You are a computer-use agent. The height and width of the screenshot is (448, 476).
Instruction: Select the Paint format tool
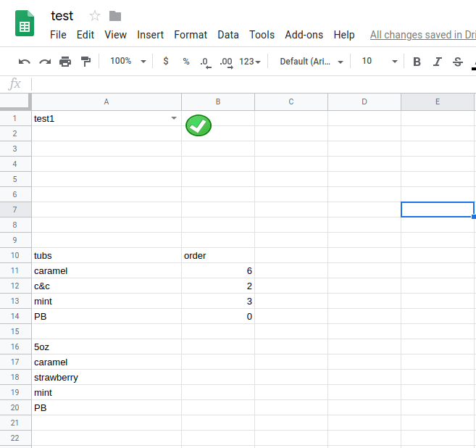86,62
